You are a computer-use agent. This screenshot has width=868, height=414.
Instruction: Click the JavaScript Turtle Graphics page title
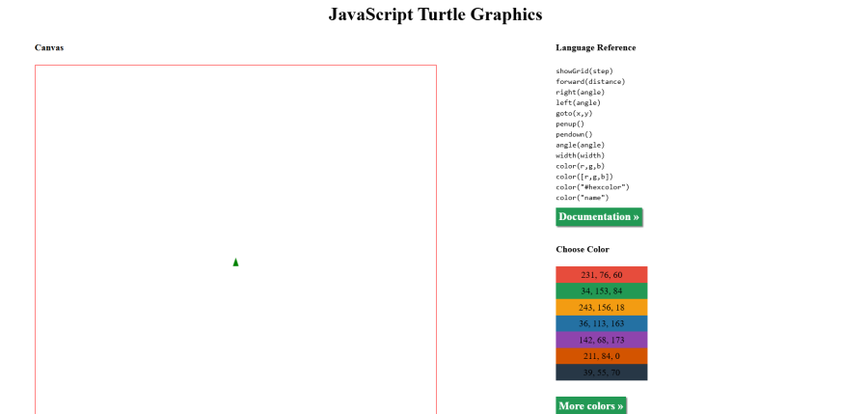435,14
